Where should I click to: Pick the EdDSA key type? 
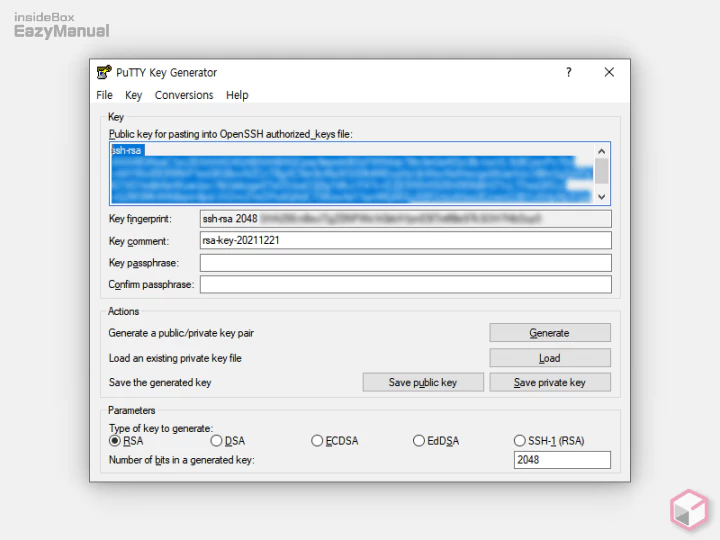pyautogui.click(x=419, y=440)
